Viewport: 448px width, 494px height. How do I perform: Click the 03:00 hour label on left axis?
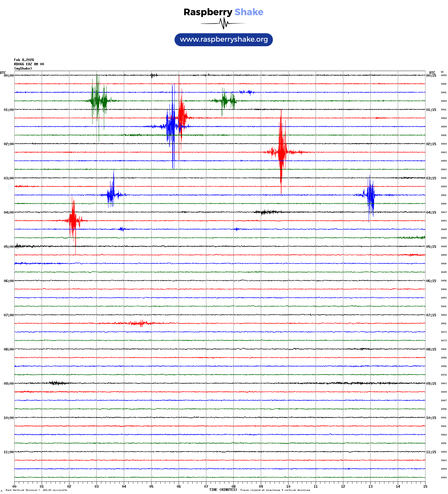coord(9,178)
